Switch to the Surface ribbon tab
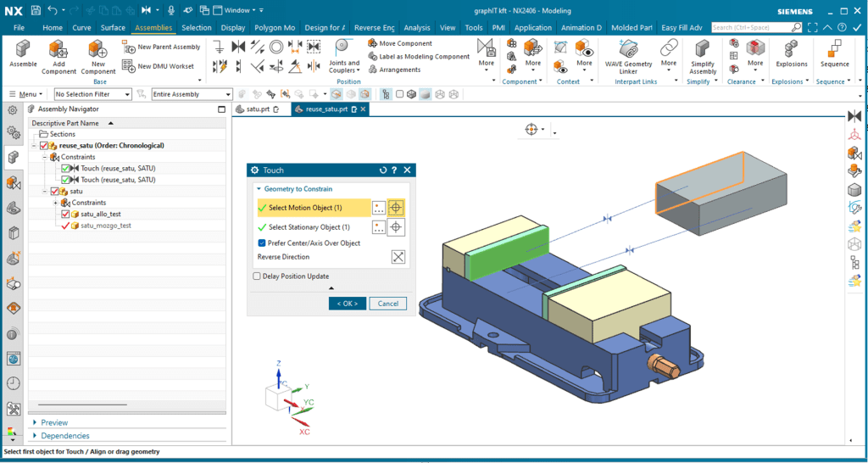Screen dimensions: 868x463 coord(113,28)
